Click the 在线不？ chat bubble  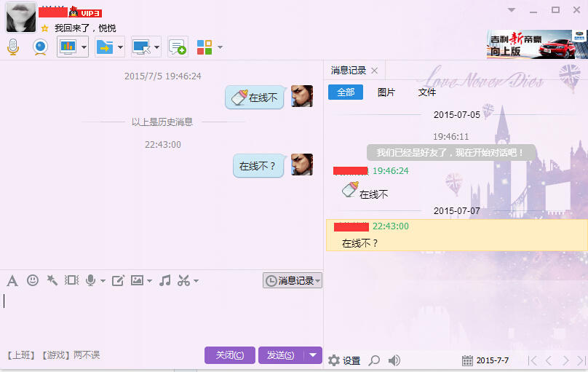tap(258, 165)
